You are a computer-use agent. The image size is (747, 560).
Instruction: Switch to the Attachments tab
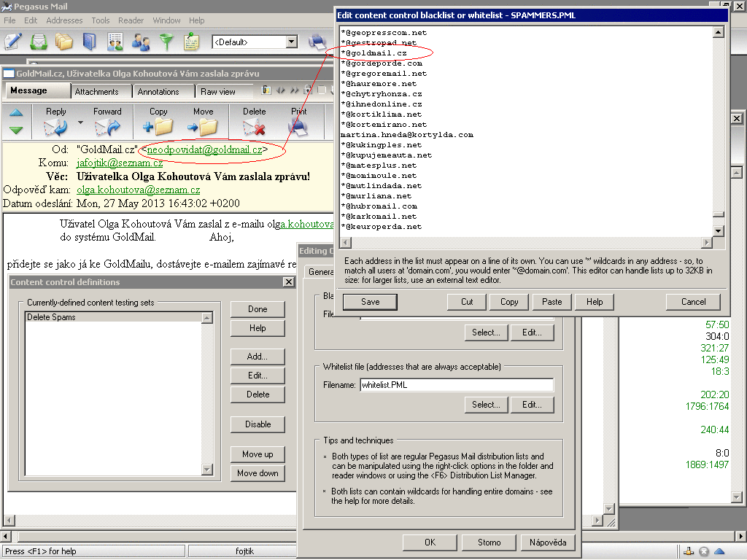[97, 91]
